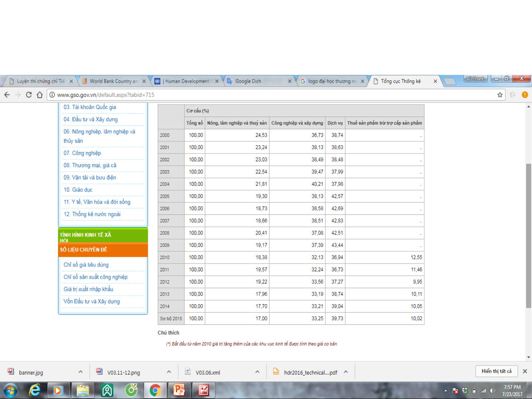Go to the browser Home page
The height and width of the screenshot is (399, 532).
click(x=40, y=95)
